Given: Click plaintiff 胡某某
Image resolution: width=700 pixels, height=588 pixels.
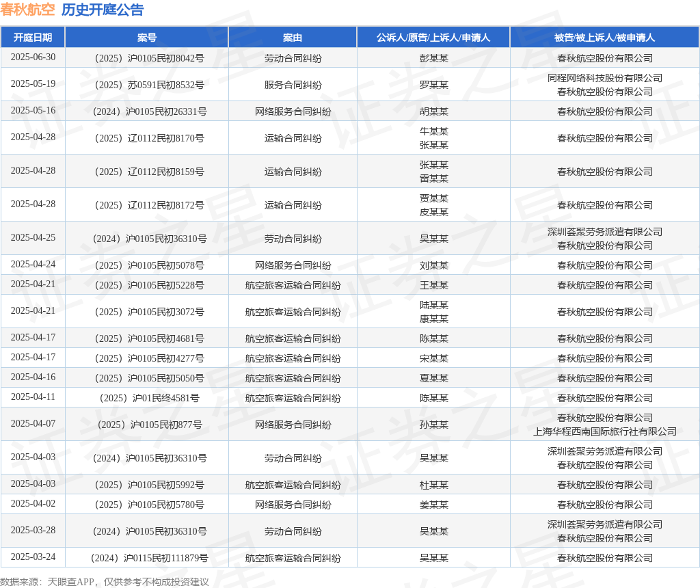Looking at the screenshot, I should point(434,111).
